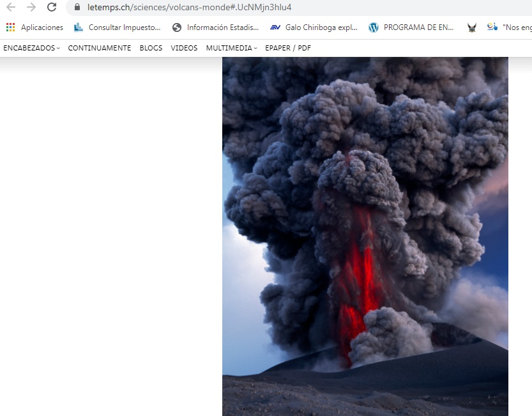Click the browser back arrow
Viewport: 532px width, 416px height.
pos(11,8)
